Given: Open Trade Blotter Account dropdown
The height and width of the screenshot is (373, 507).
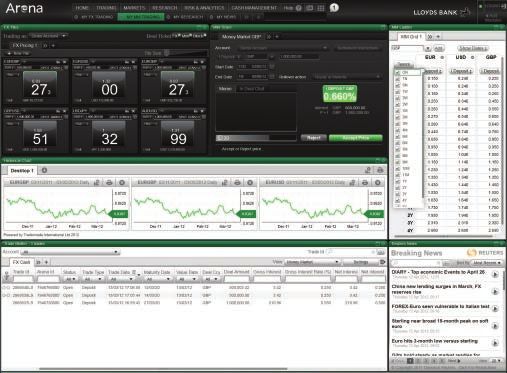Looking at the screenshot, I should coord(70,252).
